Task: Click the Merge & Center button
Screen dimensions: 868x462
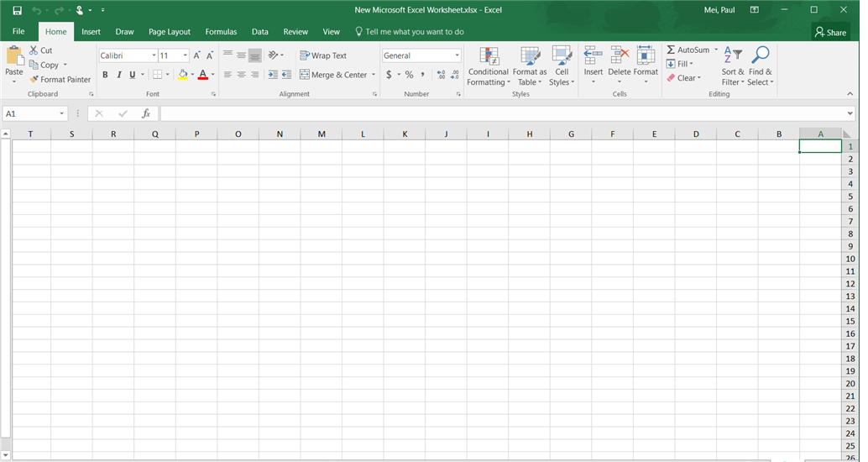Action: click(333, 75)
